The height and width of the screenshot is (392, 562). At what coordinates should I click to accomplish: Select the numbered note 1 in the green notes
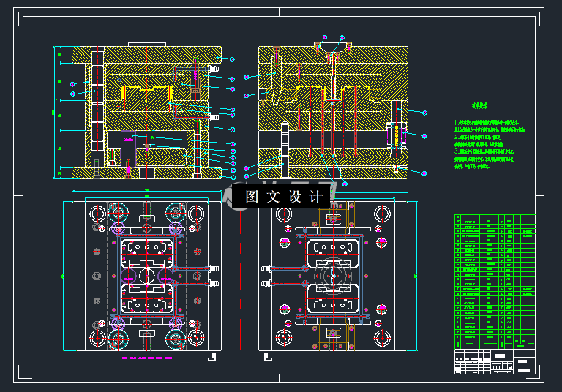click(x=490, y=126)
